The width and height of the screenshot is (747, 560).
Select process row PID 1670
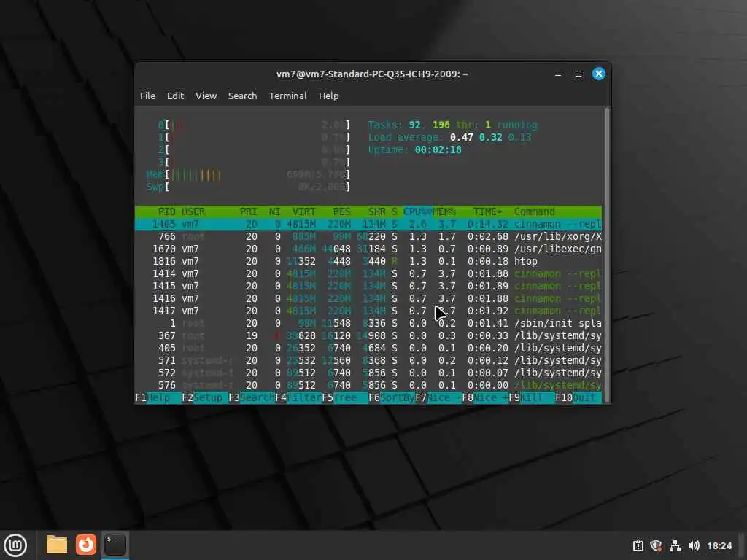point(368,249)
